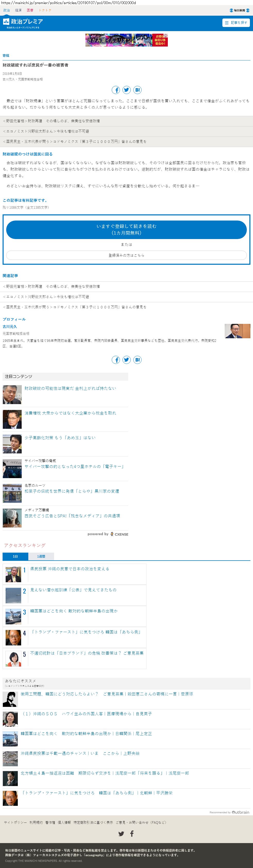Open the footer Facebook icon
This screenshot has width=253, height=868.
tap(132, 834)
